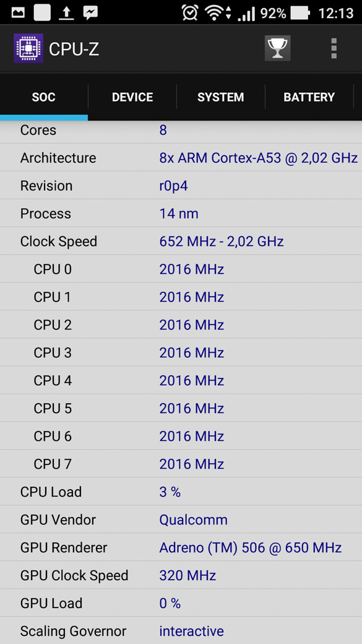
Task: Switch to the SYSTEM tab
Action: click(221, 97)
